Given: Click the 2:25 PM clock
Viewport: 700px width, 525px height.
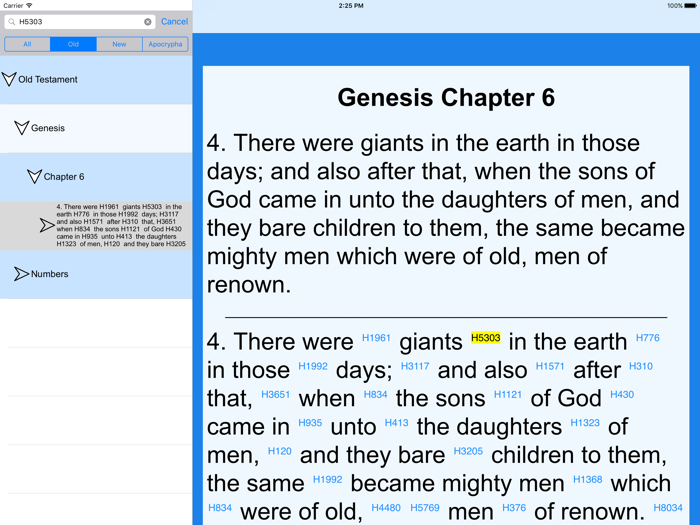Looking at the screenshot, I should coord(351,6).
